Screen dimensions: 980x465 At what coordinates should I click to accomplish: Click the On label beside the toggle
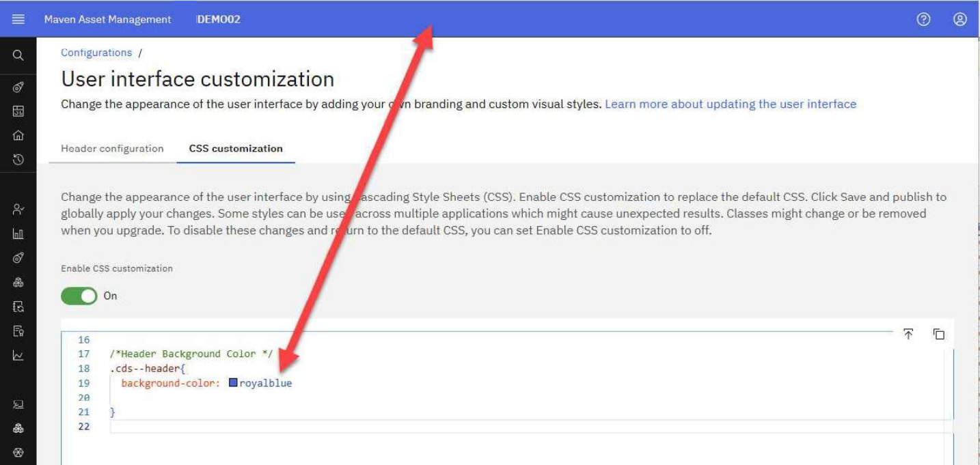point(110,296)
